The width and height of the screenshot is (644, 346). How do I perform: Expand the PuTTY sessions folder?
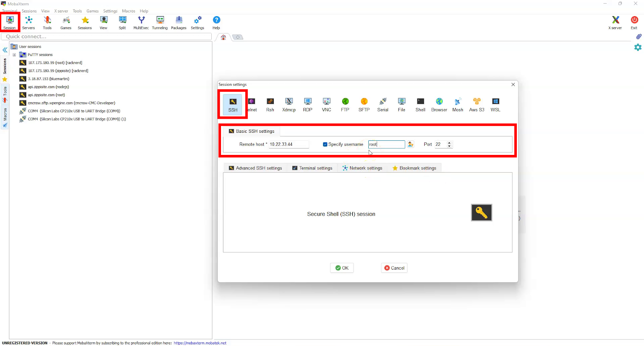[14, 55]
